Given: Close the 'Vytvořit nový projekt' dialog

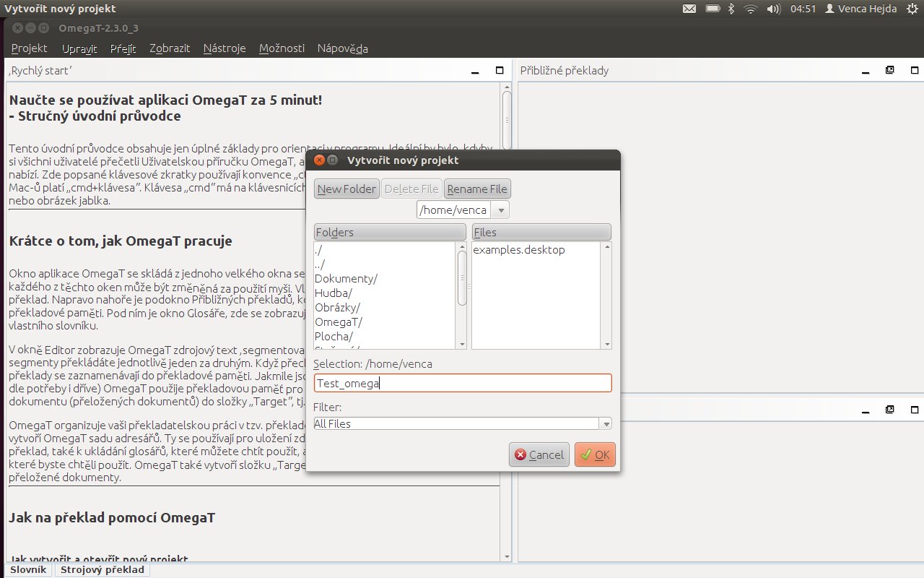Looking at the screenshot, I should pyautogui.click(x=319, y=160).
